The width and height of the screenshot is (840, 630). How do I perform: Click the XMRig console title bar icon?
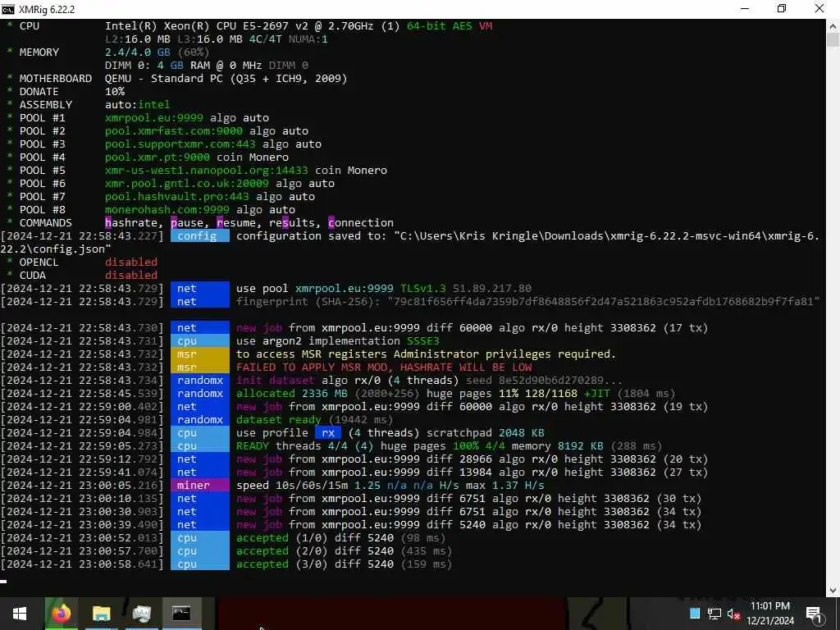[x=8, y=9]
